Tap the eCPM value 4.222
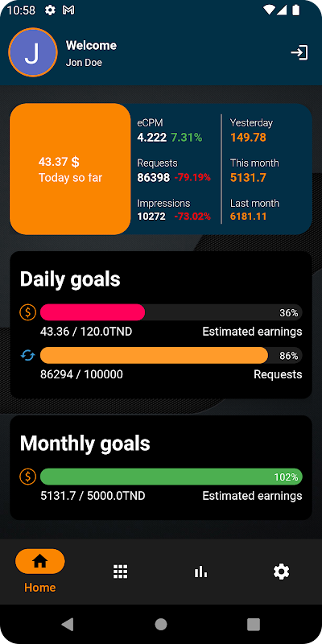This screenshot has width=322, height=644. coord(151,138)
